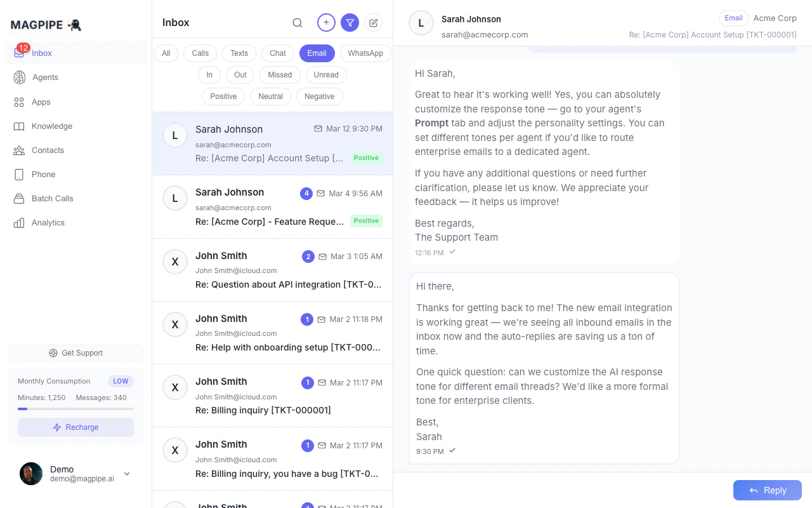The image size is (812, 508).
Task: Compose a new message using the pencil icon
Action: pyautogui.click(x=374, y=22)
